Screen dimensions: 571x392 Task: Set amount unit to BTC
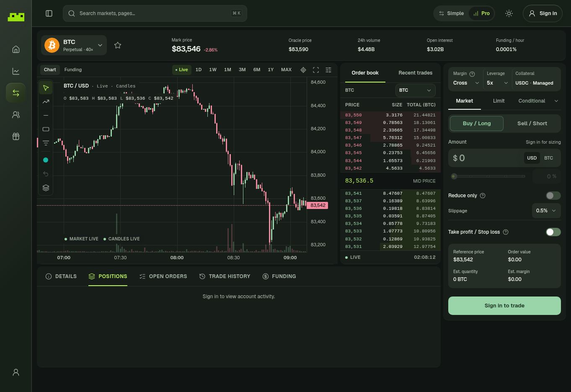point(548,158)
